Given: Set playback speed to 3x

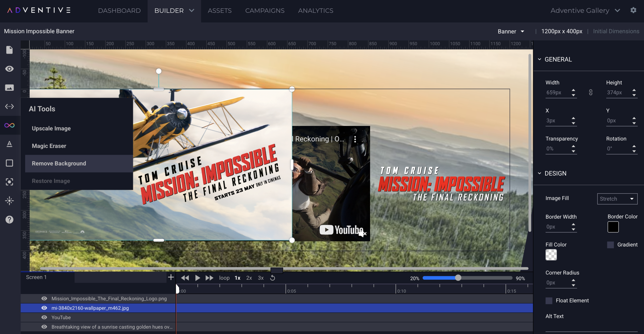Looking at the screenshot, I should 261,278.
